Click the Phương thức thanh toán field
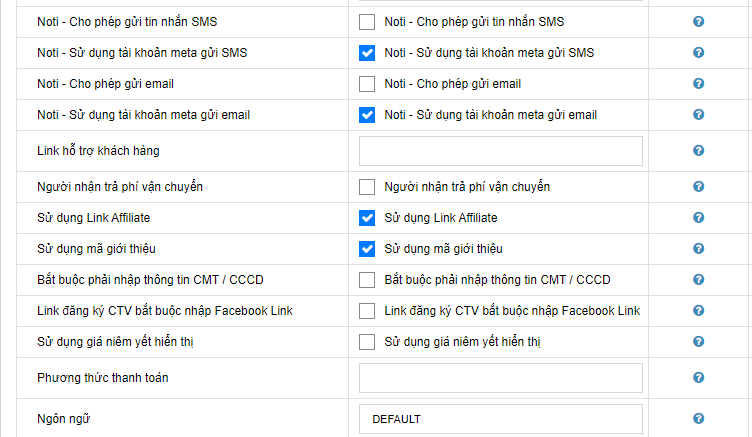 tap(500, 378)
